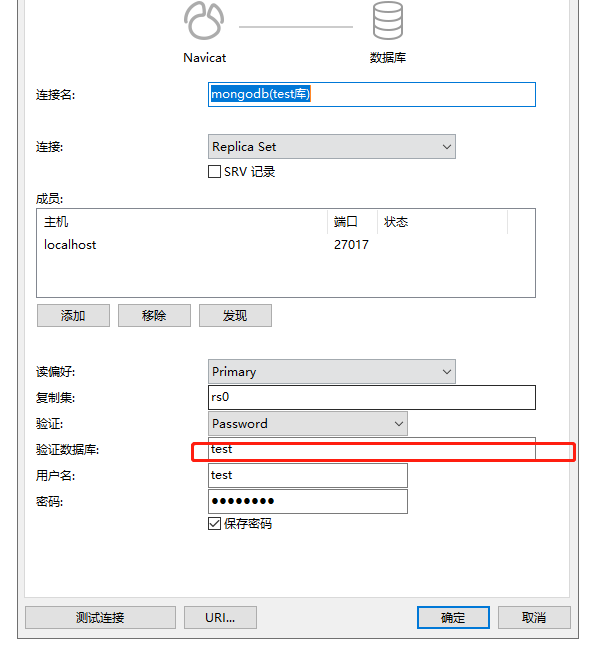Uncheck the 保存密码 checkbox
The height and width of the screenshot is (650, 602).
point(214,524)
